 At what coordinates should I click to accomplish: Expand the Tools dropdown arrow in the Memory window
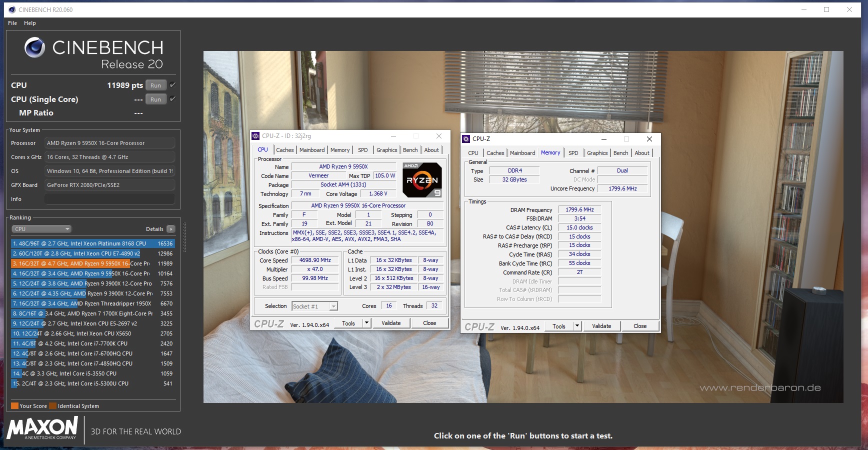577,326
